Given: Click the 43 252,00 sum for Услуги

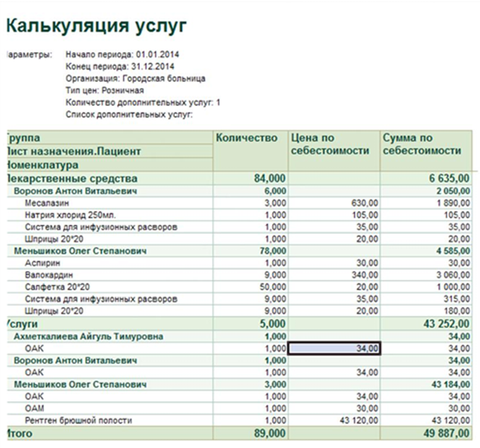Looking at the screenshot, I should pos(446,324).
